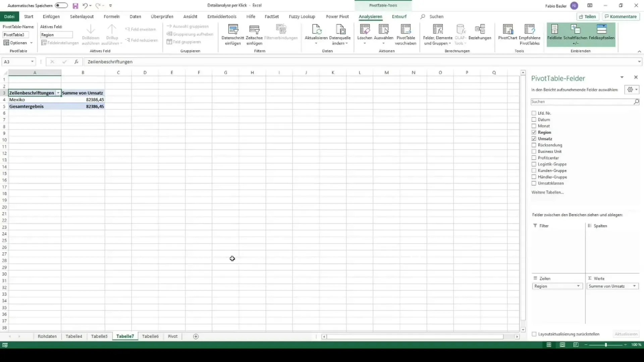Switch to page layout view in status bar
This screenshot has height=362, width=644.
(x=562, y=345)
